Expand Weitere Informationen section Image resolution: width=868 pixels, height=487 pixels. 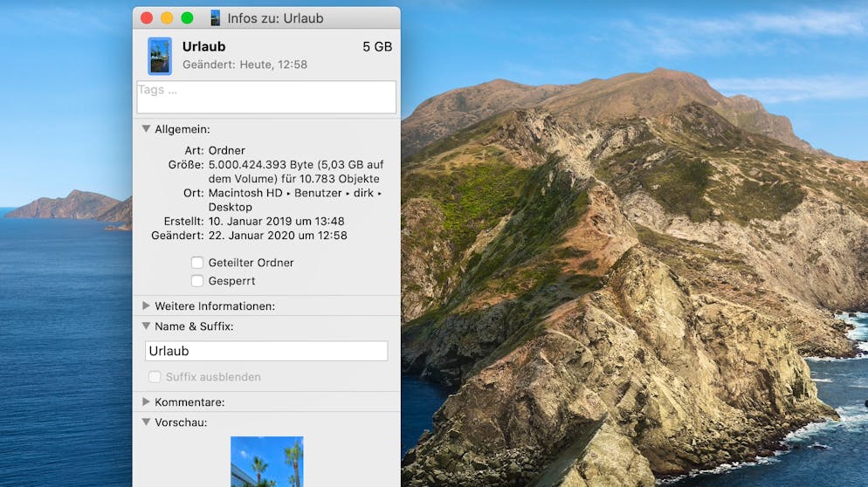[x=146, y=305]
